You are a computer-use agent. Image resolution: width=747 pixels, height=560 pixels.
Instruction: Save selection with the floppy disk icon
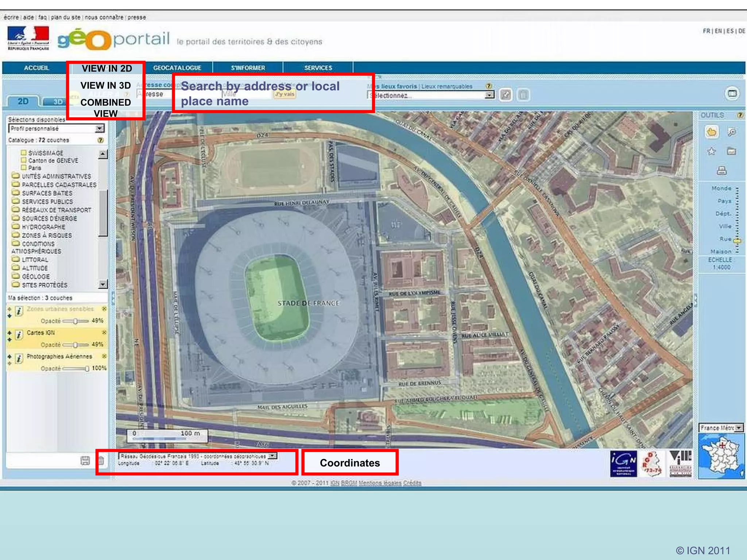click(x=85, y=461)
